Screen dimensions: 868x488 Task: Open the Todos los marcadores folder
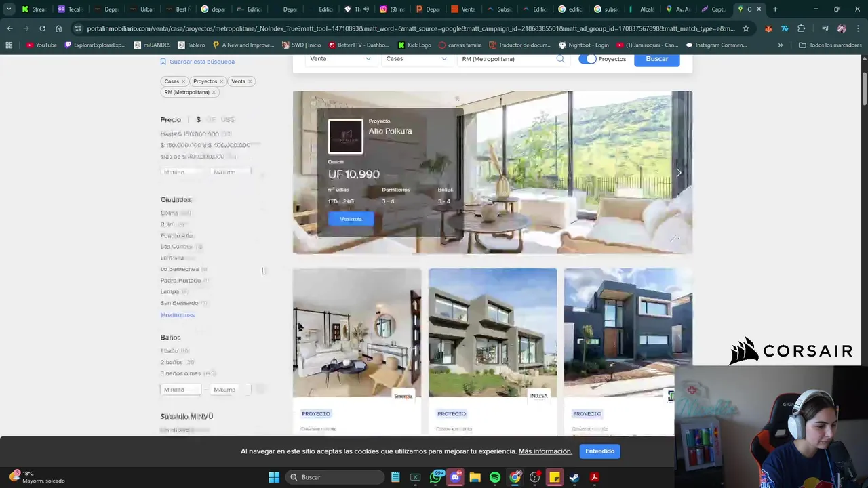click(x=830, y=45)
